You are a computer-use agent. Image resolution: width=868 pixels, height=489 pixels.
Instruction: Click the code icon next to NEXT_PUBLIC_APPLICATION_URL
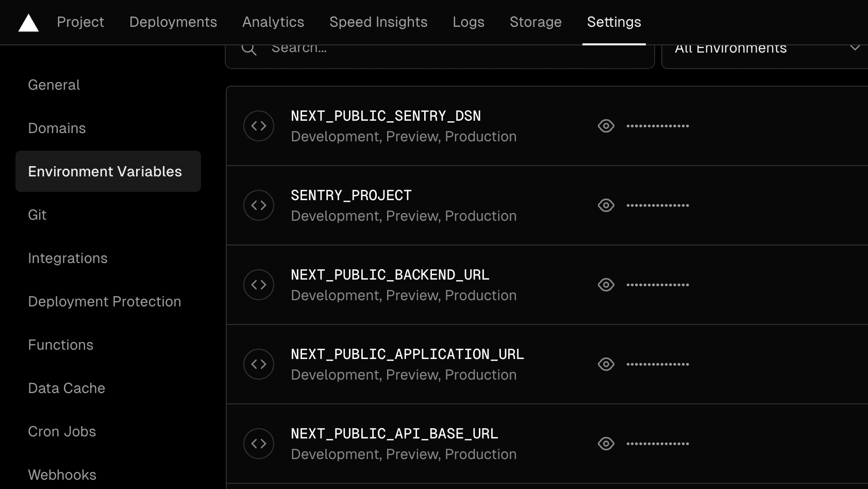(x=258, y=364)
